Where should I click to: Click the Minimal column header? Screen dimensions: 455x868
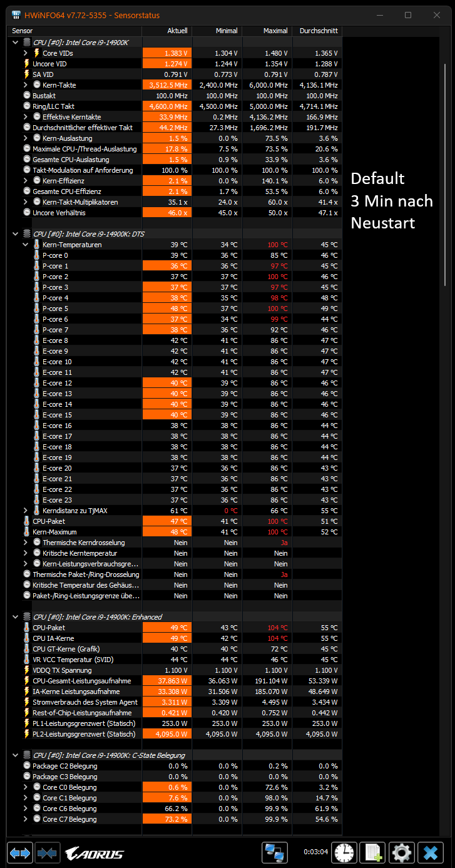217,31
